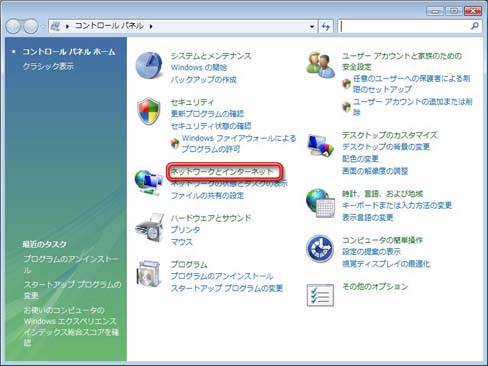Click 表示言語の変更 link
This screenshot has height=366, width=488.
click(x=368, y=218)
